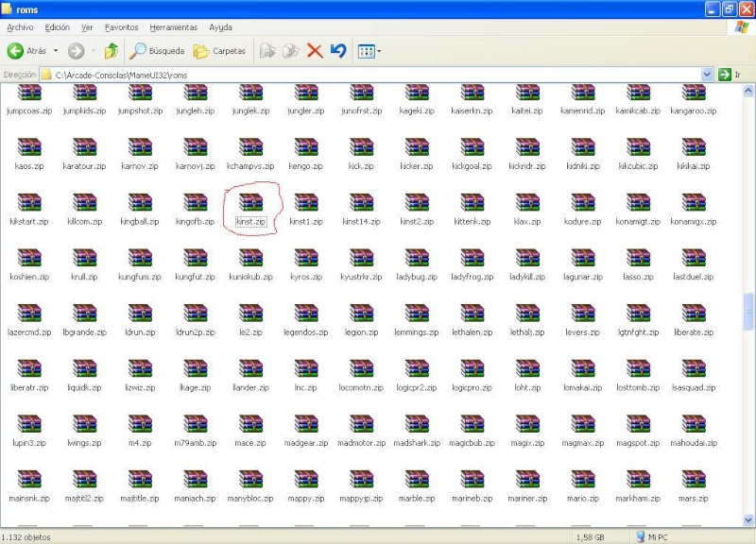Select the kicker.zip archive icon

[x=417, y=147]
